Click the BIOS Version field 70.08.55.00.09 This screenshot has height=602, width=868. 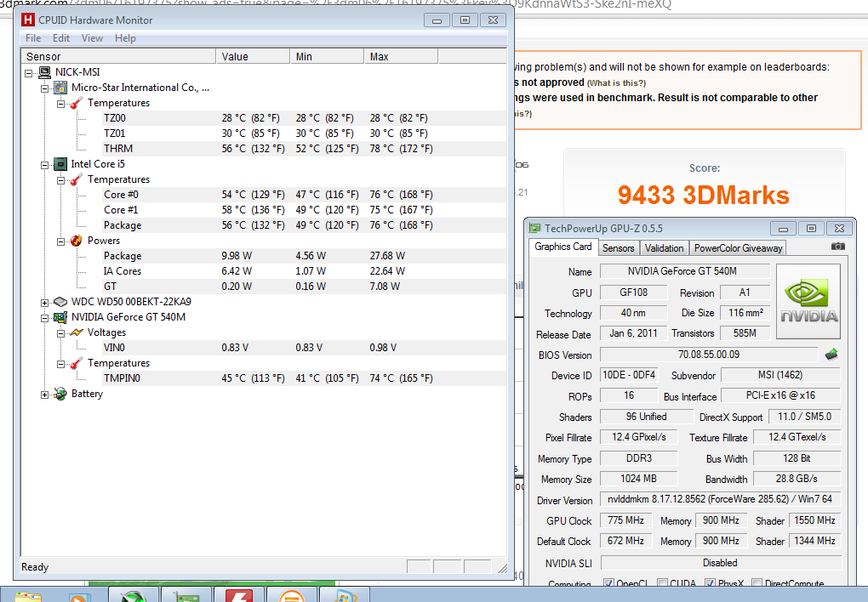709,354
